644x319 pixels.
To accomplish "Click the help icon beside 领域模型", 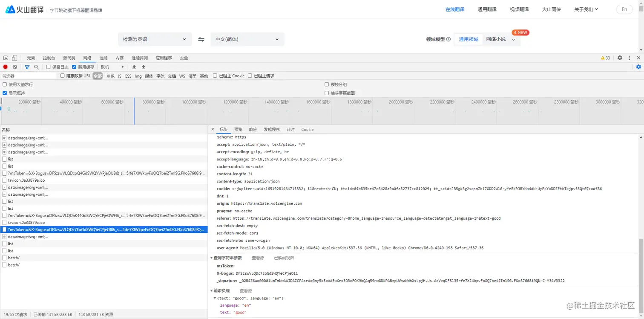I will click(x=448, y=39).
